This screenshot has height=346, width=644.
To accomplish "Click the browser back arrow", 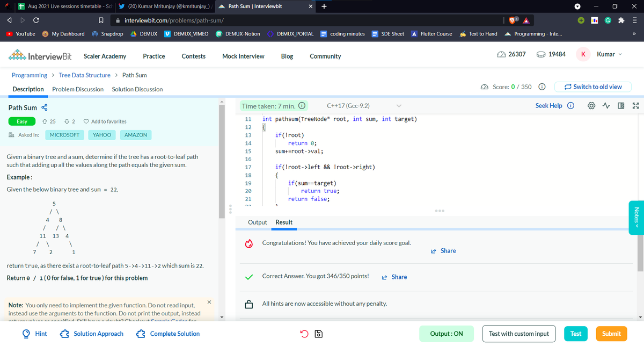I will pyautogui.click(x=9, y=20).
